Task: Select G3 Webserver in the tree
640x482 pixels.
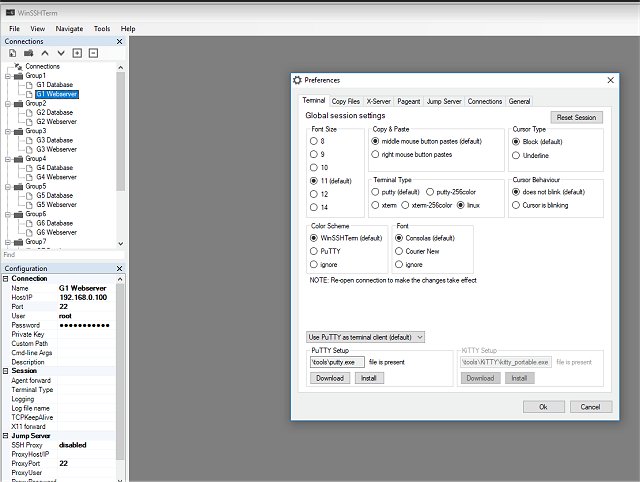Action: tap(56, 149)
